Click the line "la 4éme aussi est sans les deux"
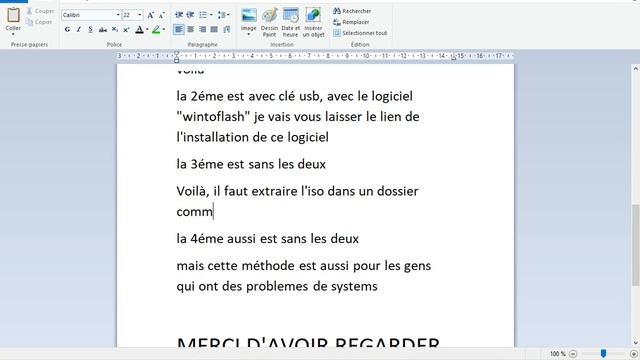This screenshot has height=360, width=640. (267, 239)
